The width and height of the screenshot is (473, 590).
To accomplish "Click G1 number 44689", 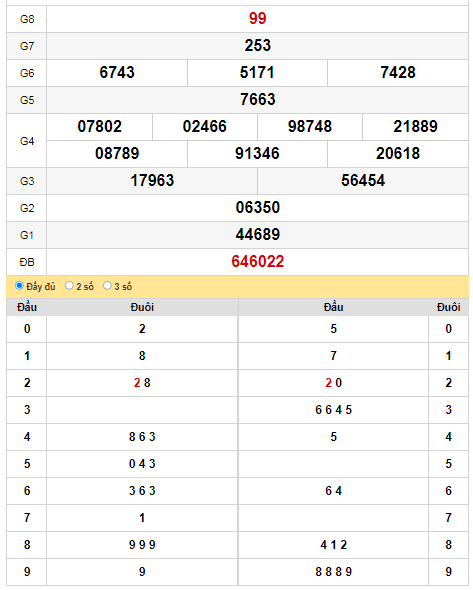I will point(257,235).
